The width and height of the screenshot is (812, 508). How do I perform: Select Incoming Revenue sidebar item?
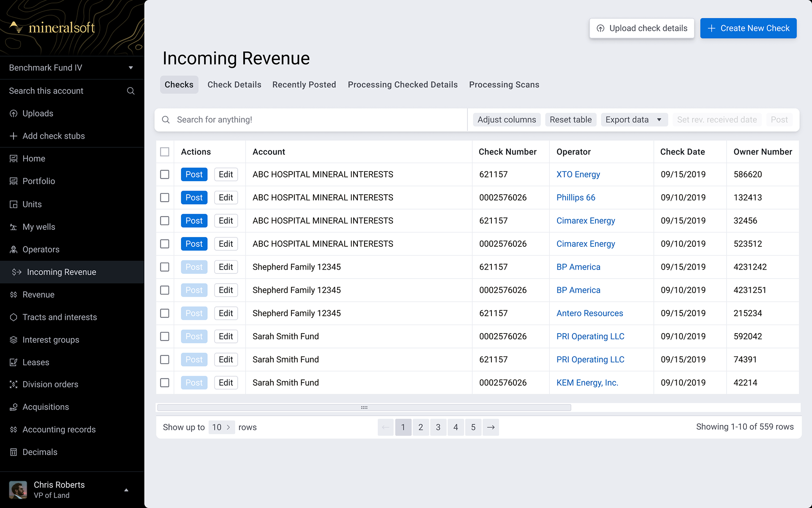pyautogui.click(x=72, y=272)
